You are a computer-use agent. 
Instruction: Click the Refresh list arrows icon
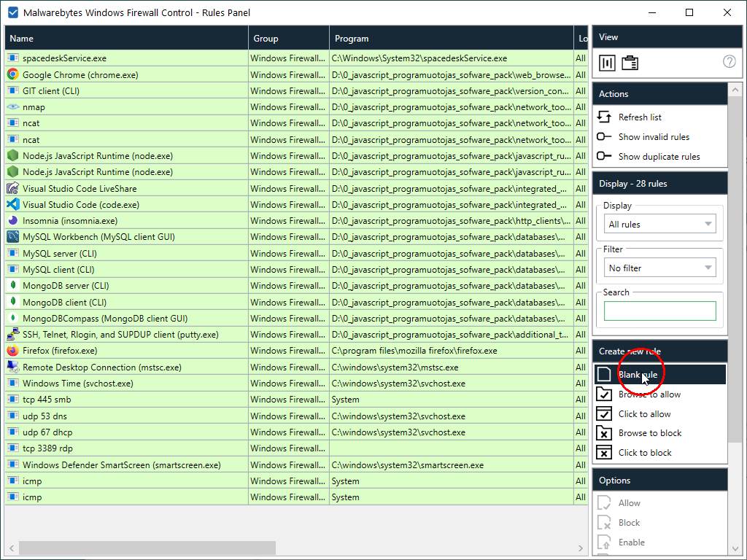[x=604, y=117]
